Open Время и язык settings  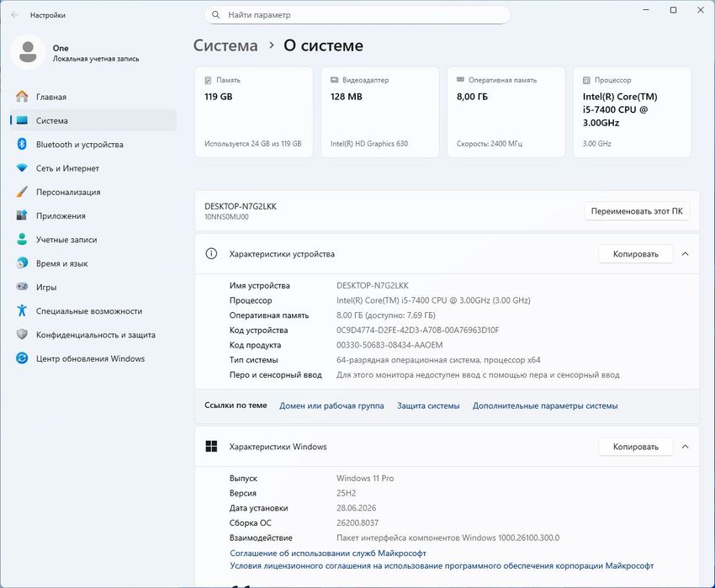pos(93,262)
